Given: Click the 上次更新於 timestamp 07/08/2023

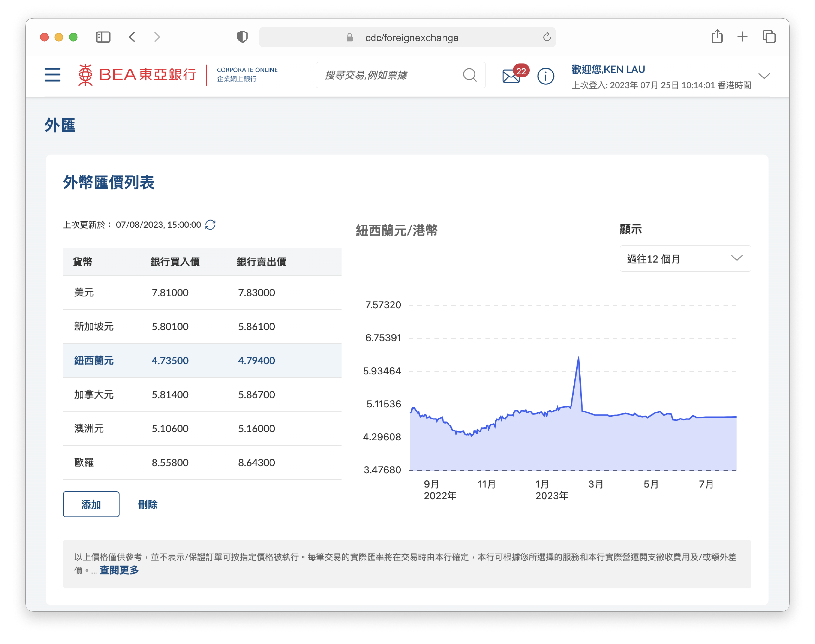Looking at the screenshot, I should [x=158, y=225].
